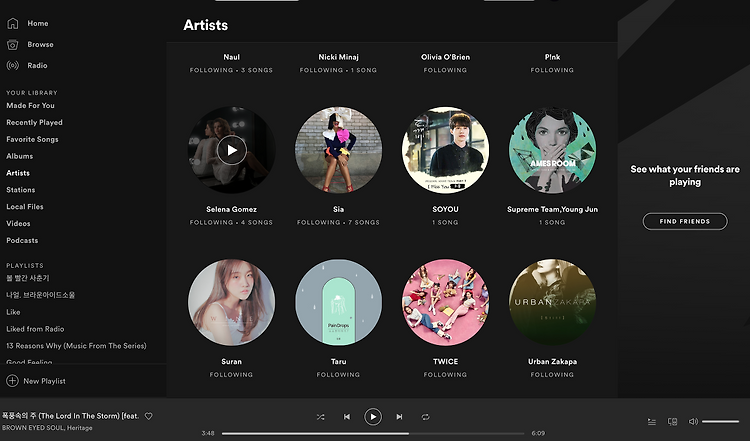The height and width of the screenshot is (441, 750).
Task: Click the Radio label in sidebar
Action: coord(37,66)
